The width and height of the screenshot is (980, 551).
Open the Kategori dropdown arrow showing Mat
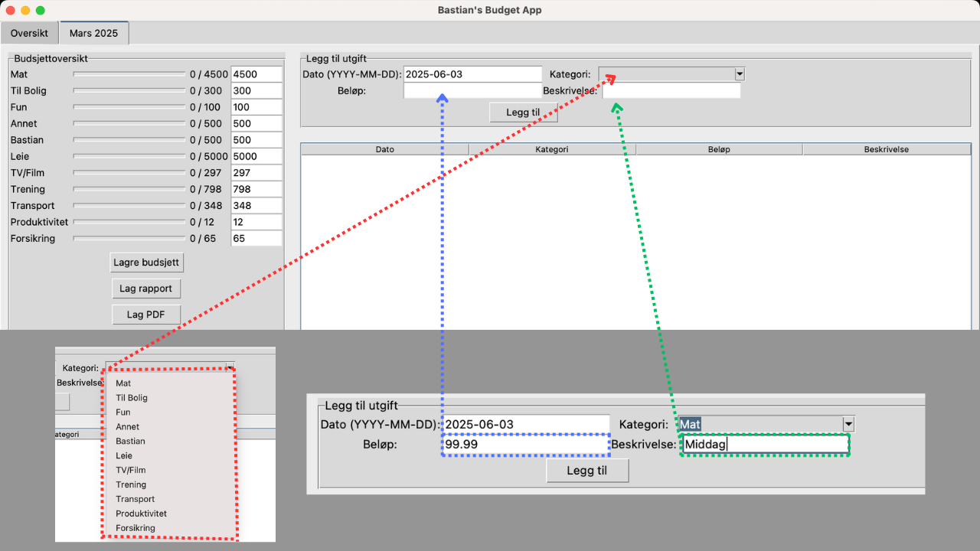[x=848, y=424]
